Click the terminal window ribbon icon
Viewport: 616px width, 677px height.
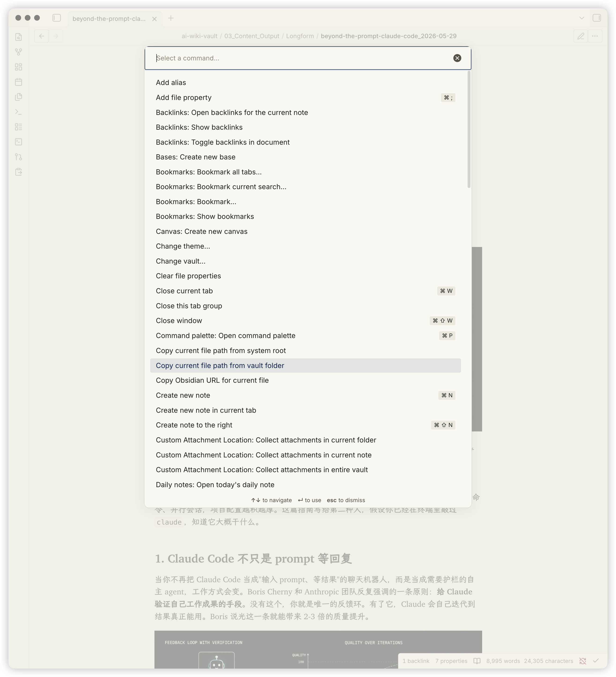click(x=18, y=142)
